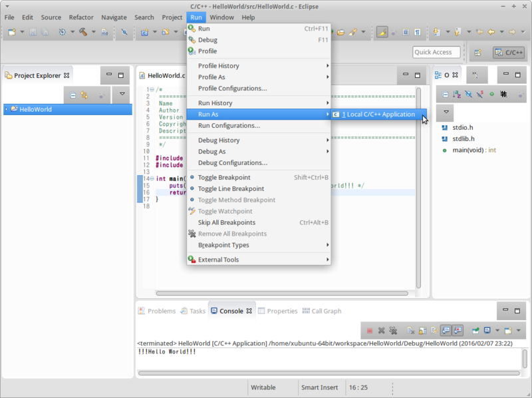Toggle Block Selection Mode button

pos(406,32)
